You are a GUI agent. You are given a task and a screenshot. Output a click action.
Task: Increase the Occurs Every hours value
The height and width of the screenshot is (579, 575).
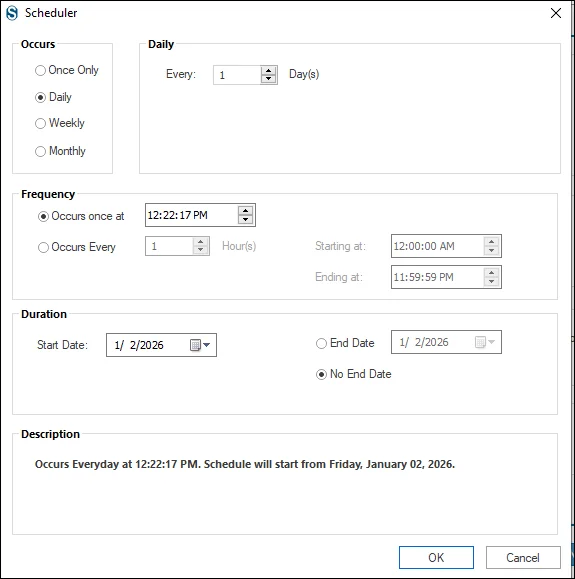coord(201,242)
